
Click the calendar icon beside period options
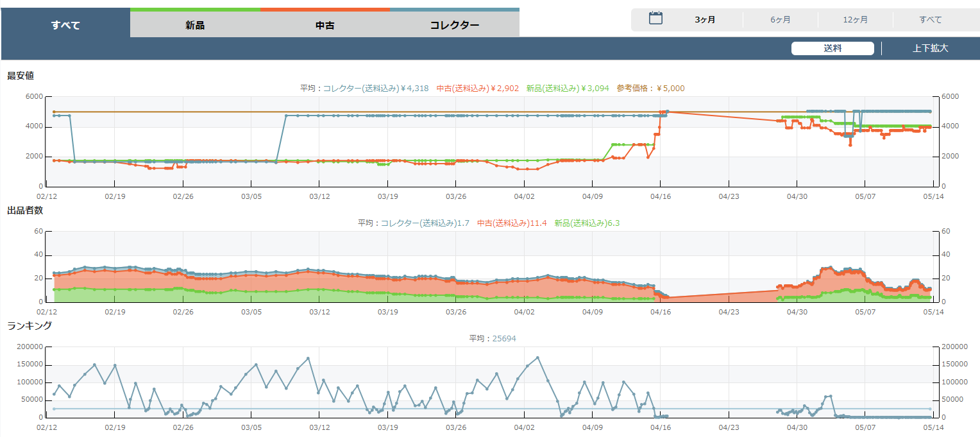point(655,19)
